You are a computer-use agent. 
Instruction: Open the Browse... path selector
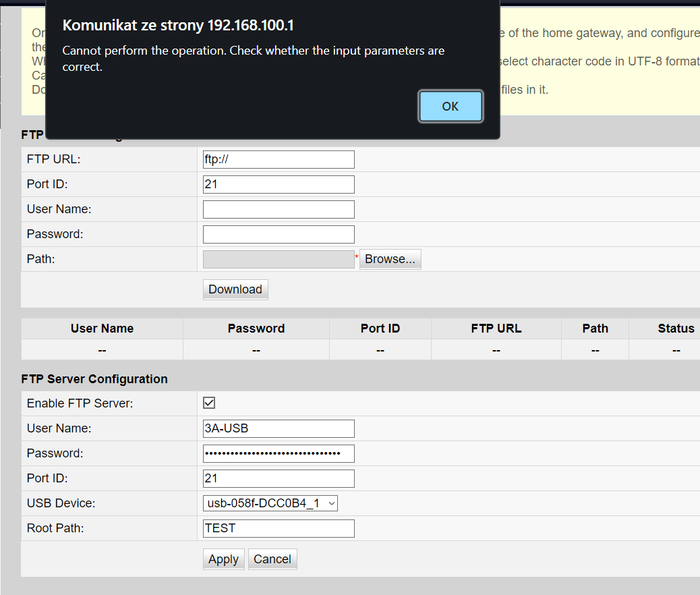pyautogui.click(x=390, y=260)
